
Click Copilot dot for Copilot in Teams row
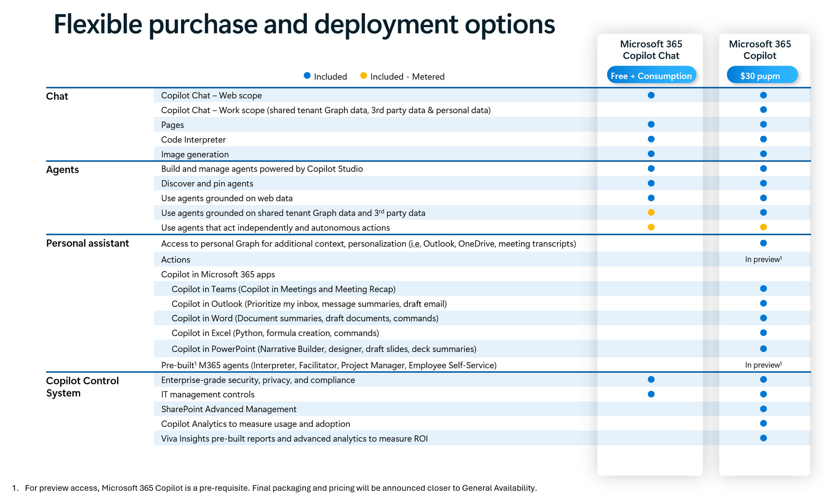pos(763,289)
